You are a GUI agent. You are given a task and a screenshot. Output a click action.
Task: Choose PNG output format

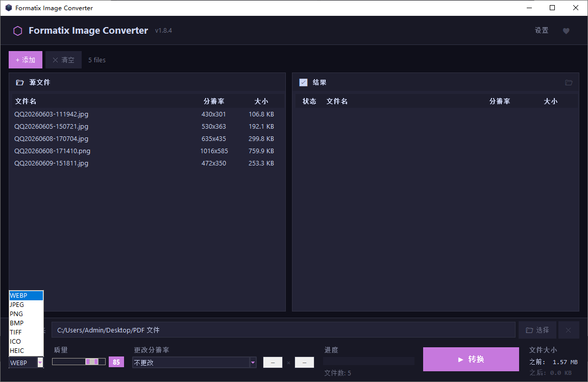coord(26,314)
